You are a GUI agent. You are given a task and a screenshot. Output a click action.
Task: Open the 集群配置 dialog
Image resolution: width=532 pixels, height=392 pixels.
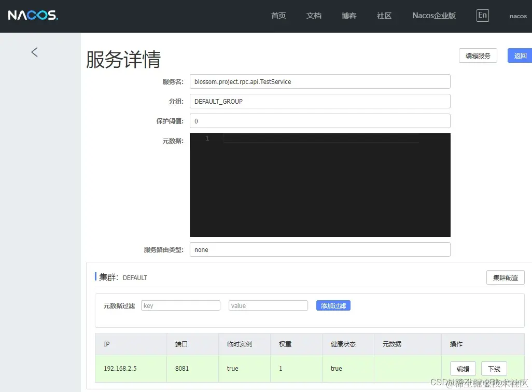505,277
